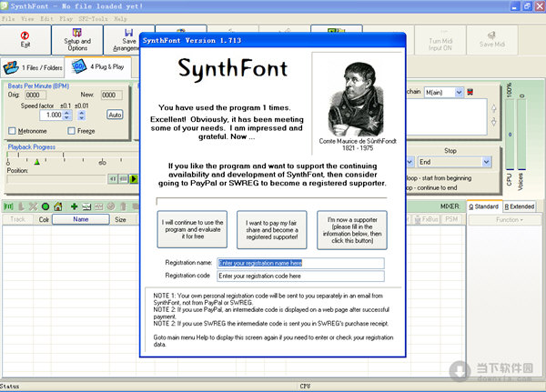This screenshot has height=392, width=546.
Task: Open the Stop End dropdown
Action: point(486,162)
